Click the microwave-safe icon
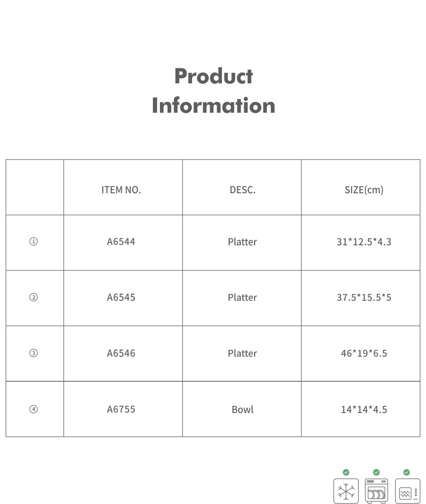 (x=407, y=492)
